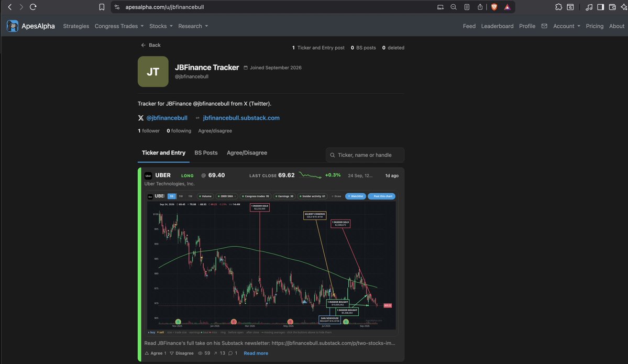
Task: Click the views eye icon showing 59
Action: [x=200, y=353]
